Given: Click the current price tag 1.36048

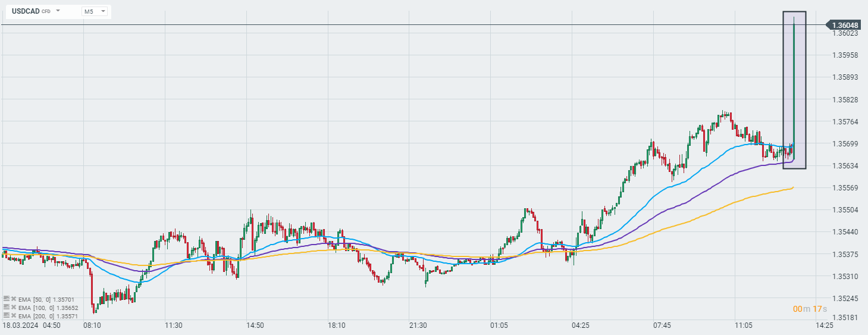Looking at the screenshot, I should [x=845, y=25].
